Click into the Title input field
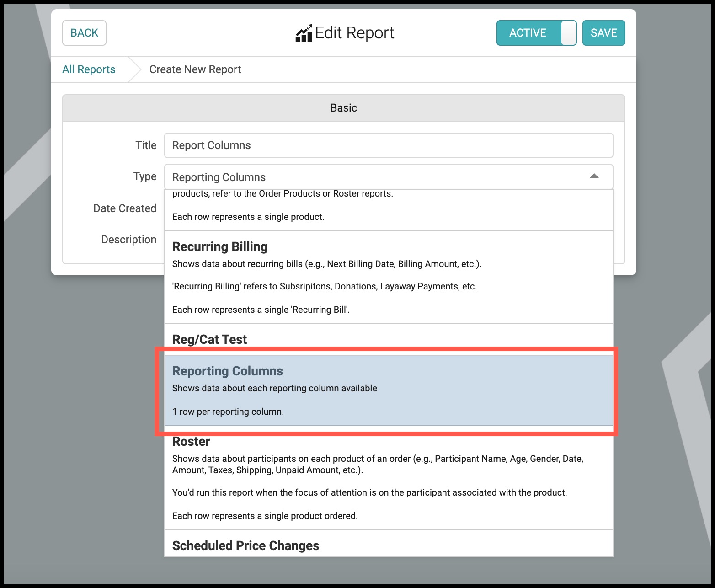Screen dimensions: 715x588 coord(389,145)
